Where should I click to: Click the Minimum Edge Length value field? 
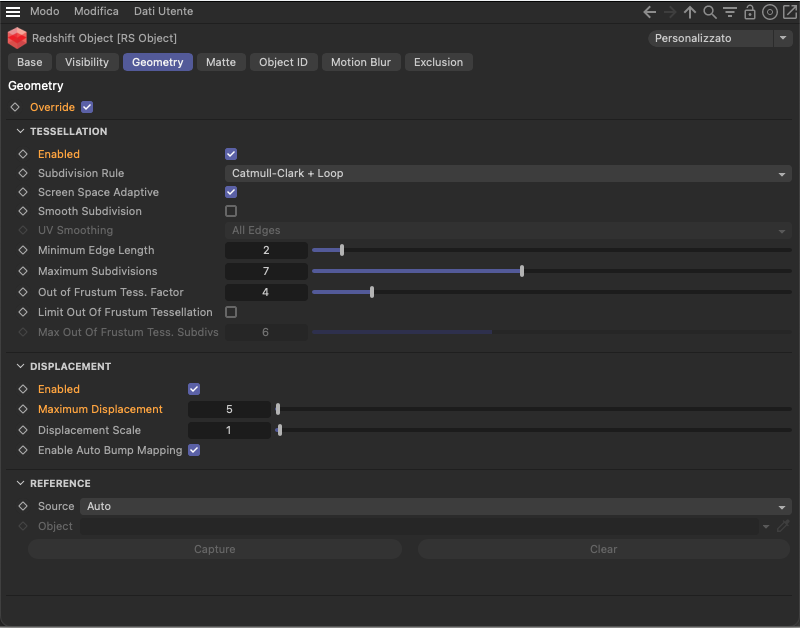pos(266,250)
